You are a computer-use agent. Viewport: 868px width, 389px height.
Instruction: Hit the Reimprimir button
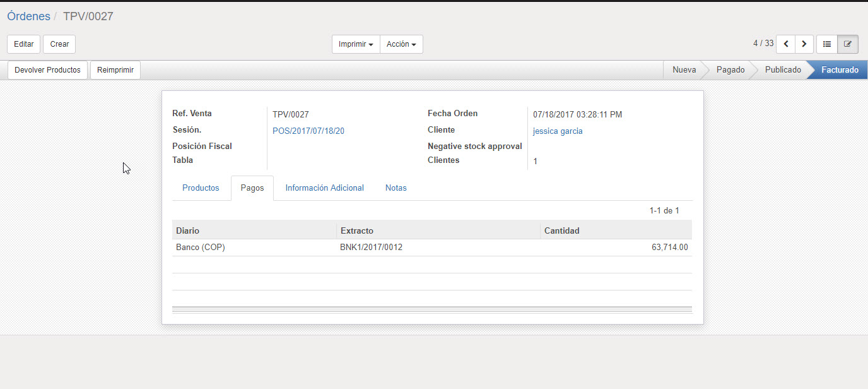[115, 70]
